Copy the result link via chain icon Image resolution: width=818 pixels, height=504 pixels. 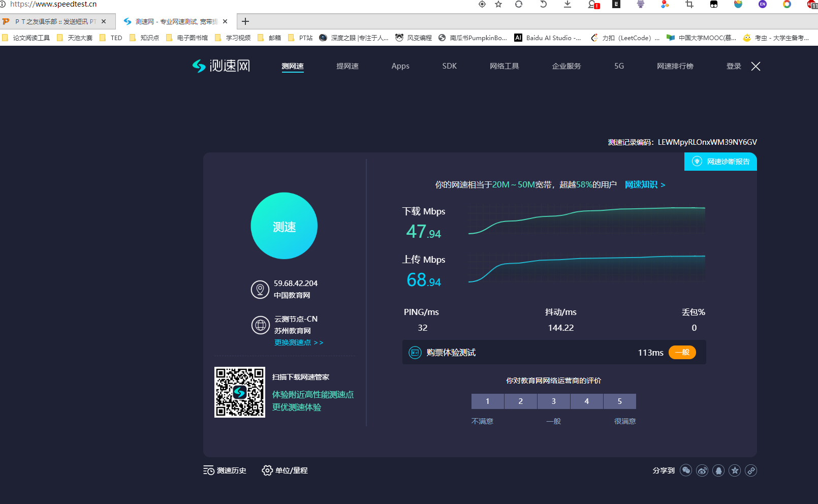tap(751, 470)
